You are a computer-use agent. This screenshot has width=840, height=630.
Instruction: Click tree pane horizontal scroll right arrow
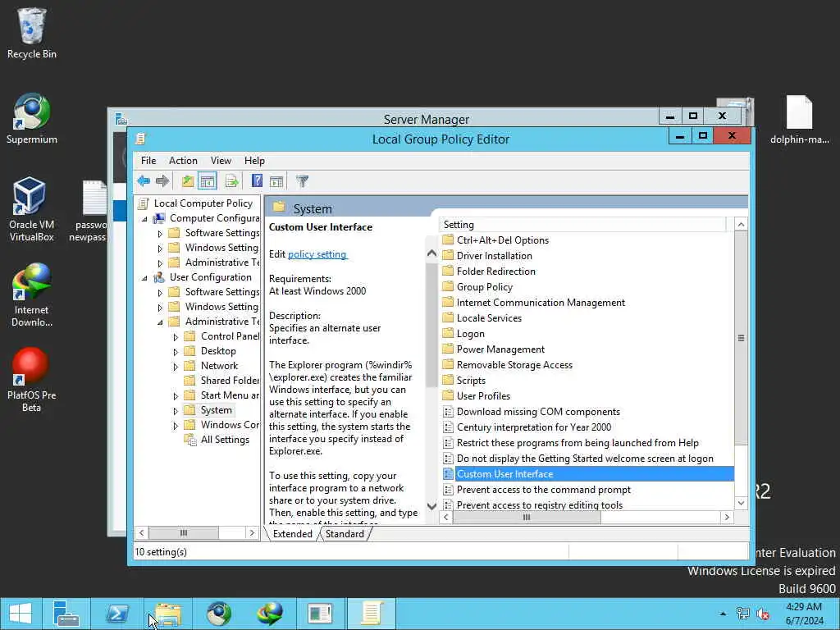(x=252, y=532)
